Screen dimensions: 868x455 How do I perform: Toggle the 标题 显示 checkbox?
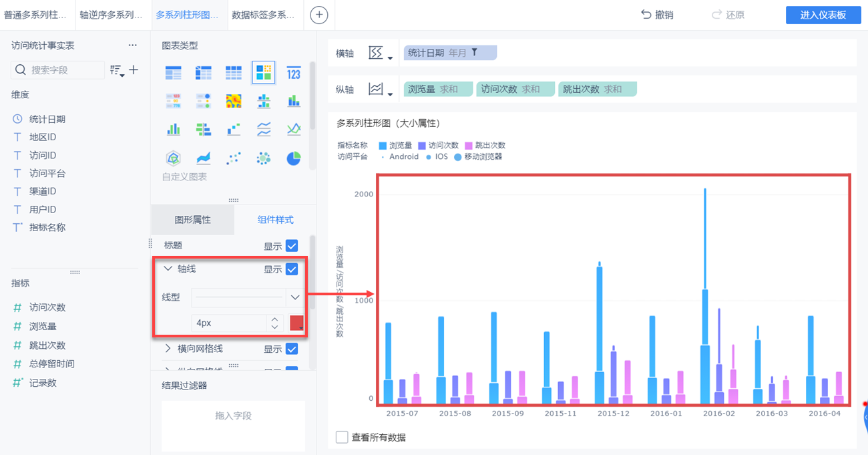click(x=292, y=246)
